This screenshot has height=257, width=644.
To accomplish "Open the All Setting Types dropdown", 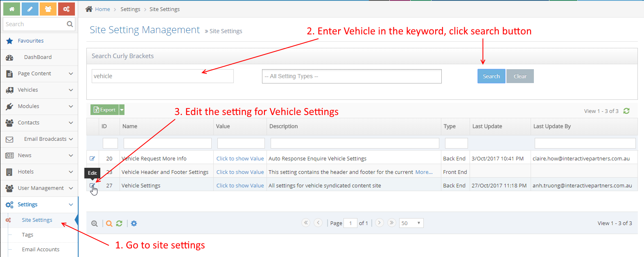I will [351, 76].
